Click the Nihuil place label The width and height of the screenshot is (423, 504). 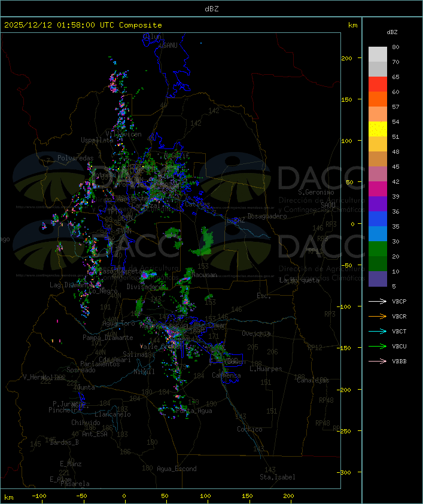[144, 372]
